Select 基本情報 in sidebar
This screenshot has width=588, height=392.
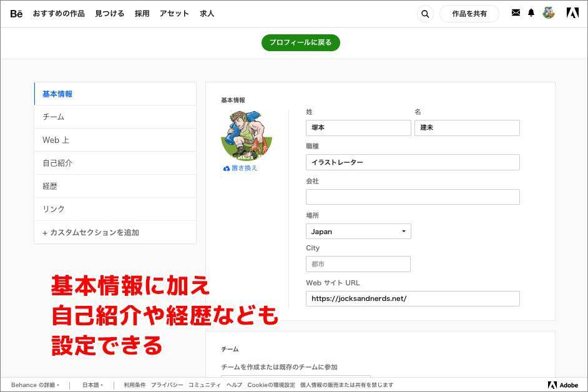click(115, 94)
